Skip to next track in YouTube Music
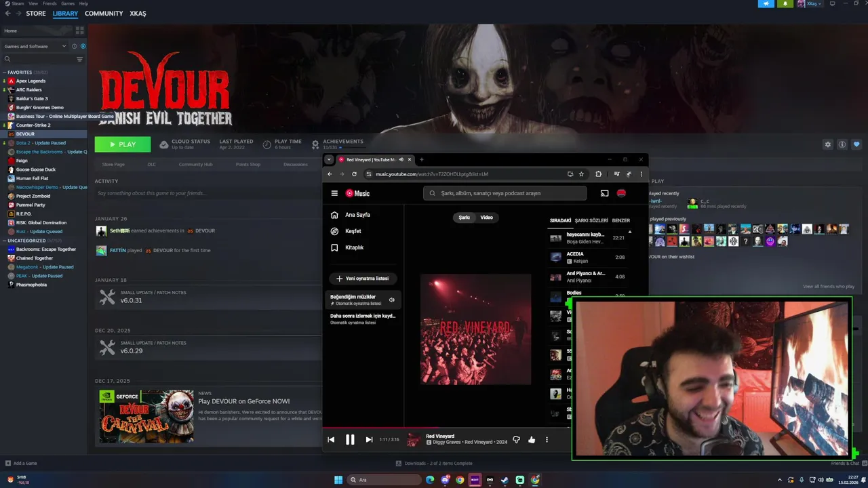Viewport: 868px width, 488px height. [x=369, y=440]
